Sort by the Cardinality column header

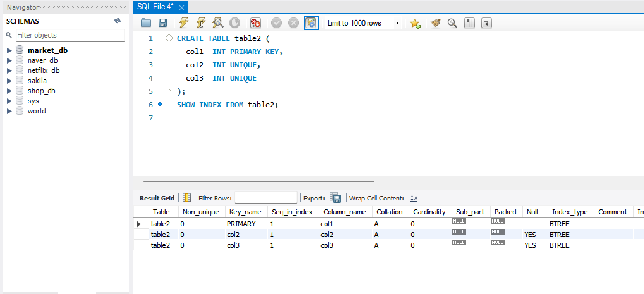point(430,212)
